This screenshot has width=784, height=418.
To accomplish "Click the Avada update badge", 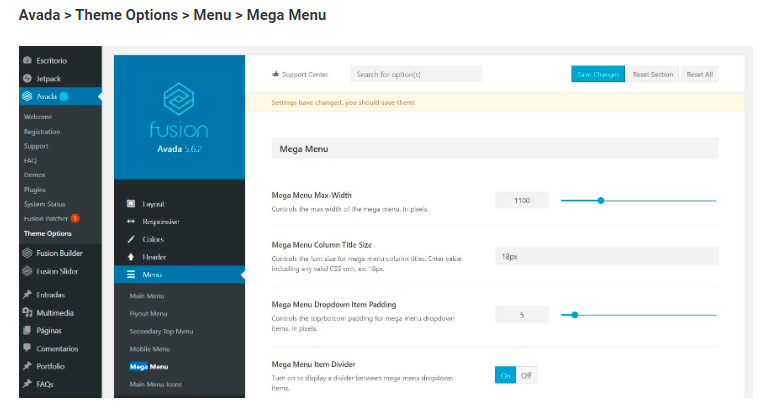I will (64, 96).
